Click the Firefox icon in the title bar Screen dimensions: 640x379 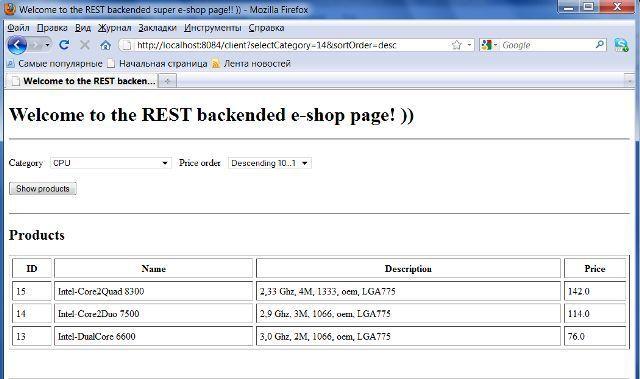(10, 9)
